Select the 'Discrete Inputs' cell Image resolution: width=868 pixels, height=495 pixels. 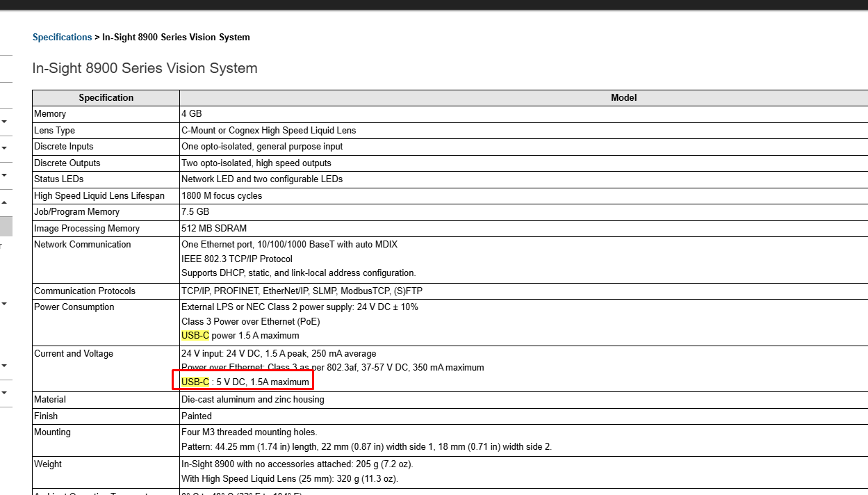(x=106, y=147)
